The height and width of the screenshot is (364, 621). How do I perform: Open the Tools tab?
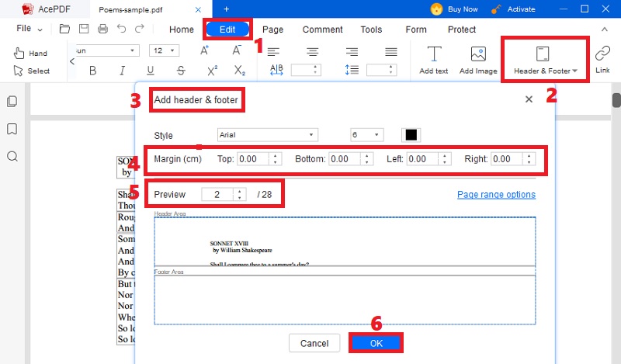[371, 29]
